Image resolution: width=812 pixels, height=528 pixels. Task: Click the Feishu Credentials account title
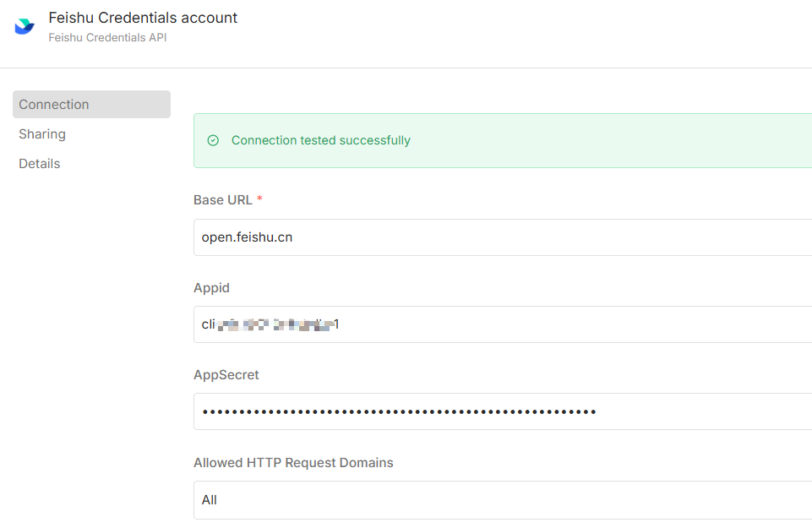(x=143, y=18)
